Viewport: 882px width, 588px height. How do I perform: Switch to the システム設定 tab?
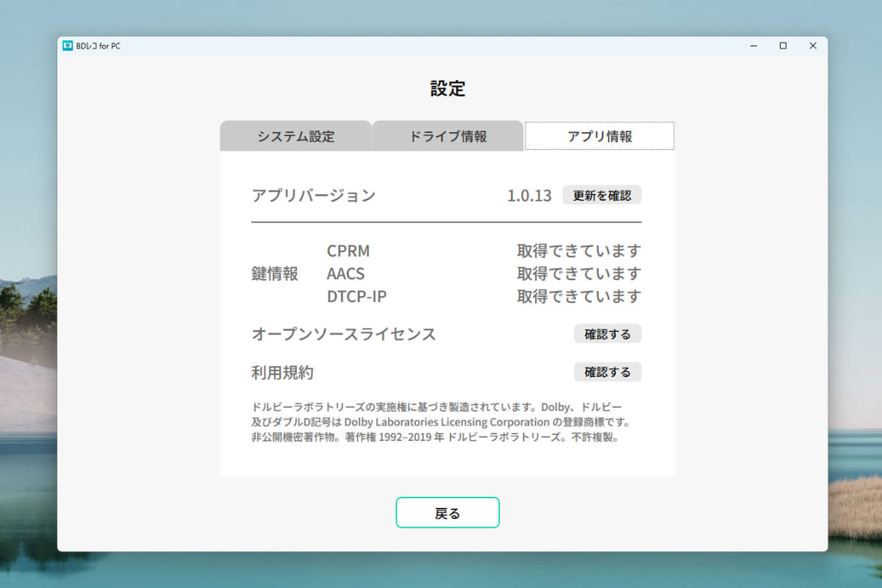297,136
